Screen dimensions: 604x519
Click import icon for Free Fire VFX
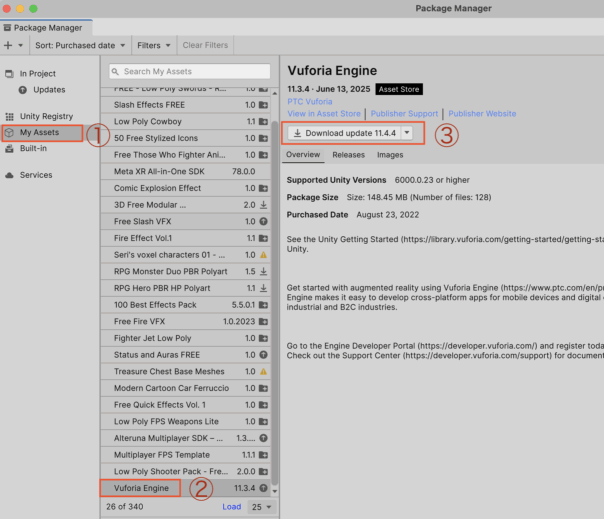click(263, 321)
